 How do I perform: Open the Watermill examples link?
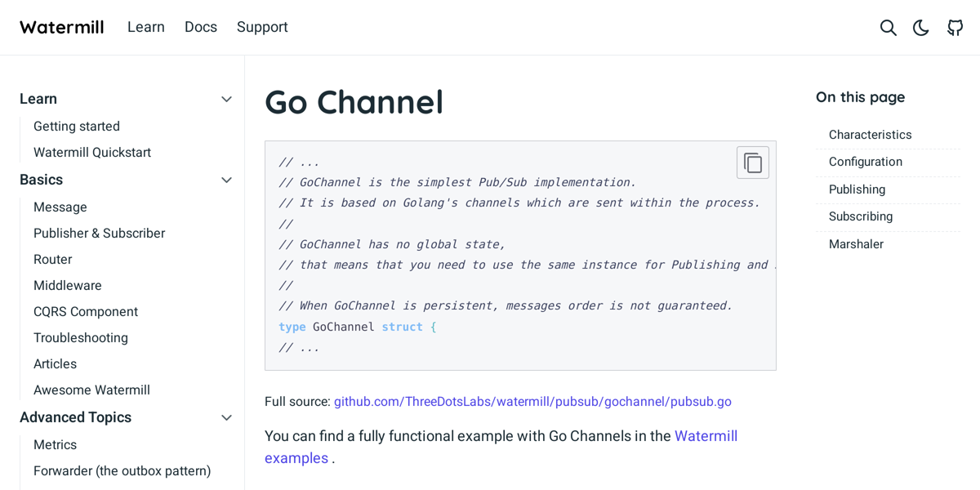point(706,436)
